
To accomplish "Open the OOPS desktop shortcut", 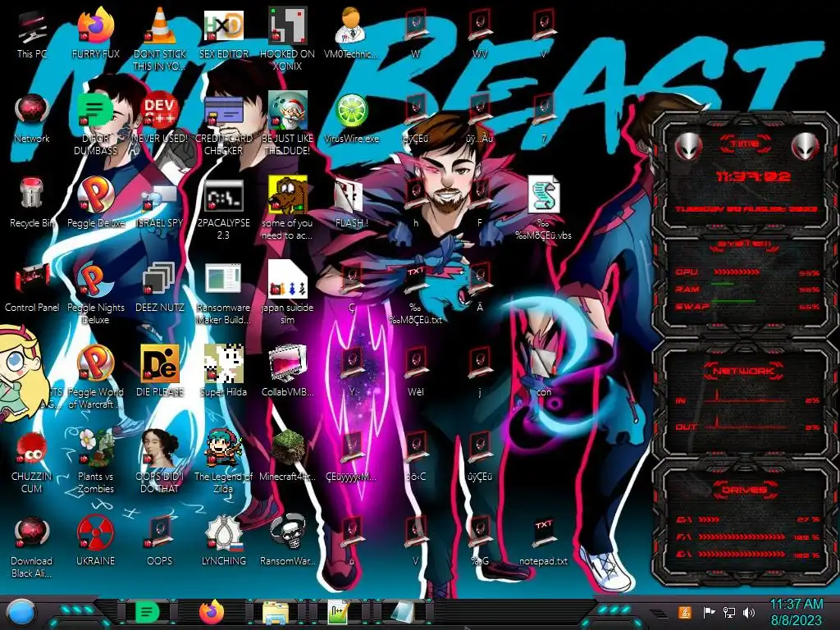I will click(160, 540).
